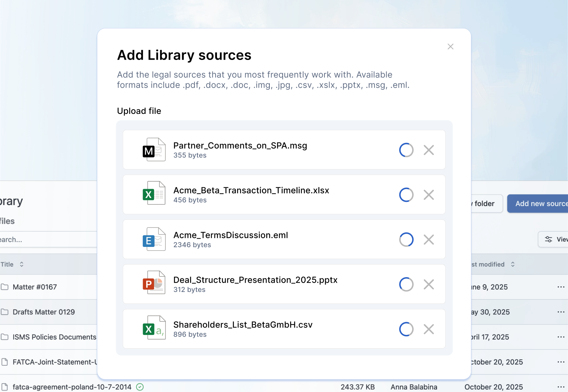The image size is (568, 392).
Task: Click the Excel icon beside Acme_Beta_Transaction_Timeline.xlsx
Action: coord(154,194)
